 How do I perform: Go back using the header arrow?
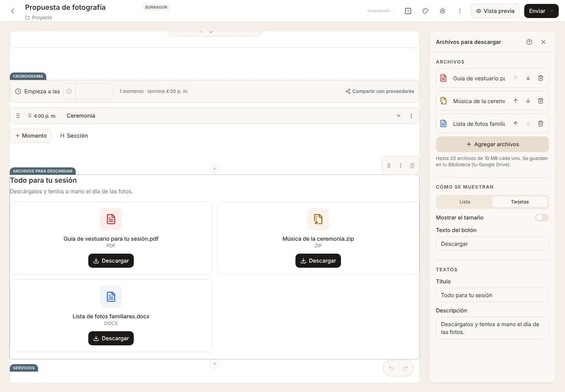point(13,11)
